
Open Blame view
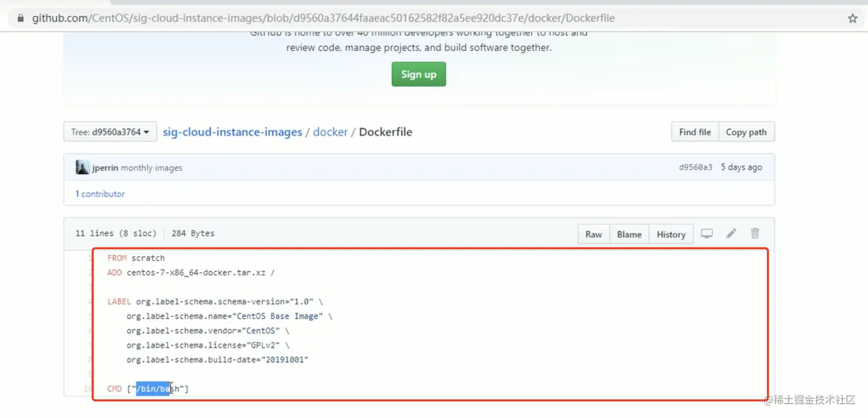(629, 234)
